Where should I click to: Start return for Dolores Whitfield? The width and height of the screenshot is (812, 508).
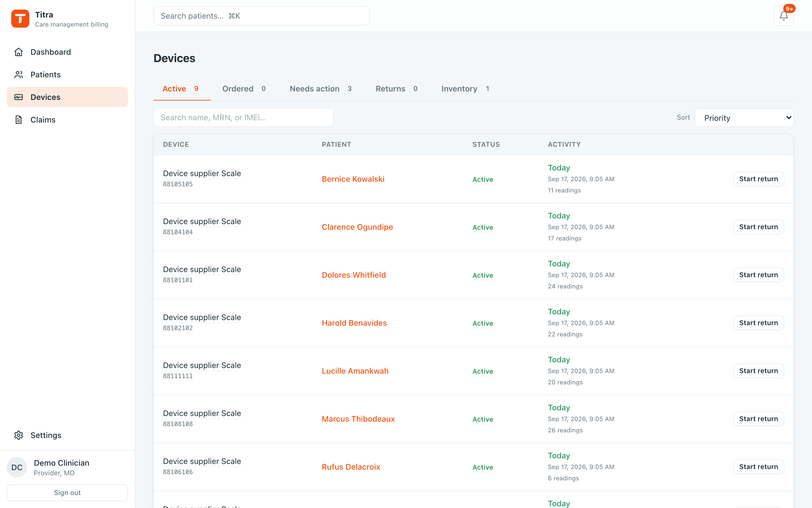point(758,275)
